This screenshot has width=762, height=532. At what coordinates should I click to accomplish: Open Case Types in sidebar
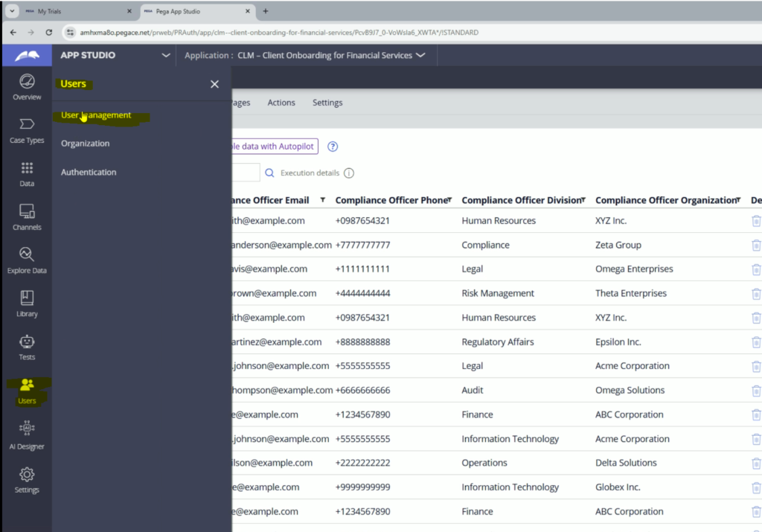27,129
